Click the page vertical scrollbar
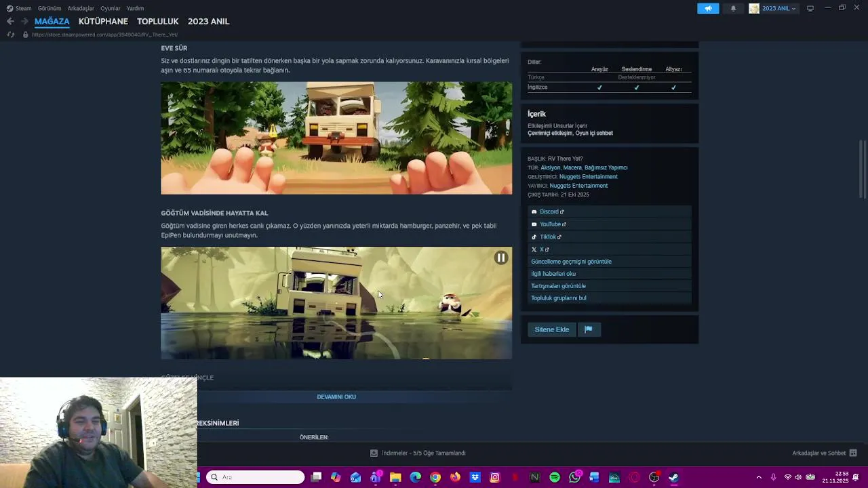868x488 pixels. [862, 169]
